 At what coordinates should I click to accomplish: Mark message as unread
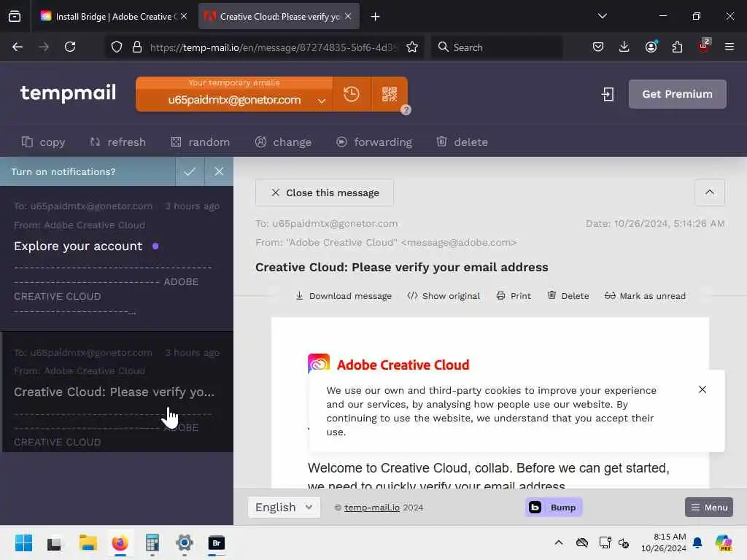tap(645, 296)
